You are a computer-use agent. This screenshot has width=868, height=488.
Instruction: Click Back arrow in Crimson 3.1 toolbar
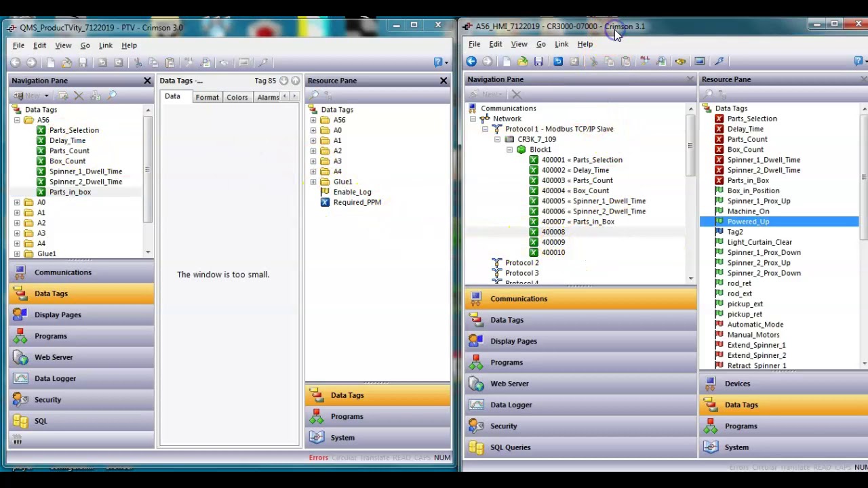pyautogui.click(x=471, y=62)
